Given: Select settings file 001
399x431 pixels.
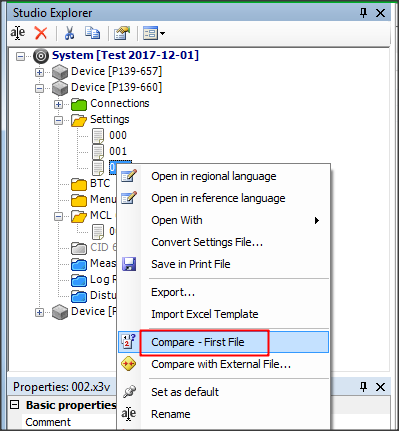Looking at the screenshot, I should (118, 151).
